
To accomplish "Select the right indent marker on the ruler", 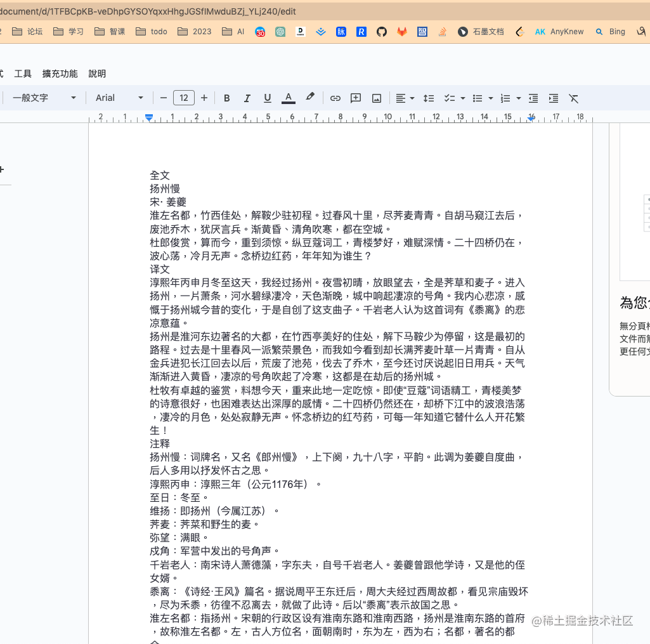I will point(531,119).
